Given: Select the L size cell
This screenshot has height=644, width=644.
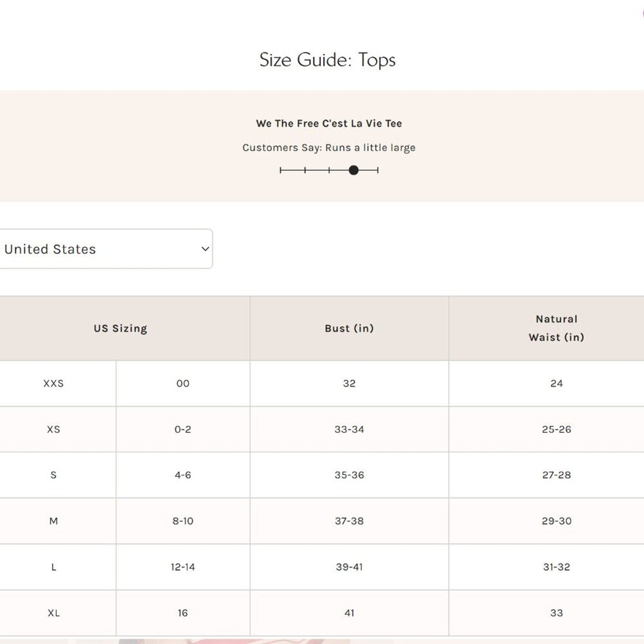Looking at the screenshot, I should (x=54, y=567).
